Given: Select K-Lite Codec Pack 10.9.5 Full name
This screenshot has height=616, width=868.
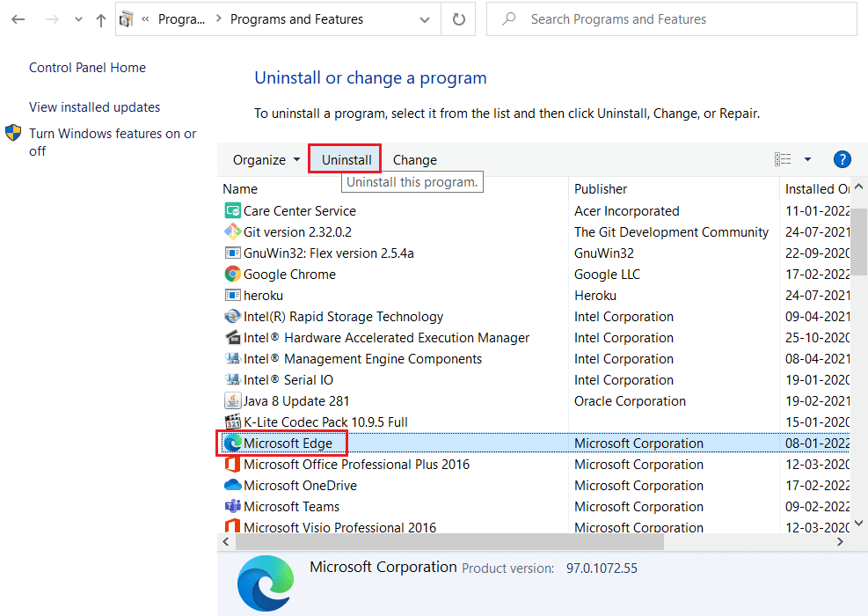Looking at the screenshot, I should coord(325,422).
